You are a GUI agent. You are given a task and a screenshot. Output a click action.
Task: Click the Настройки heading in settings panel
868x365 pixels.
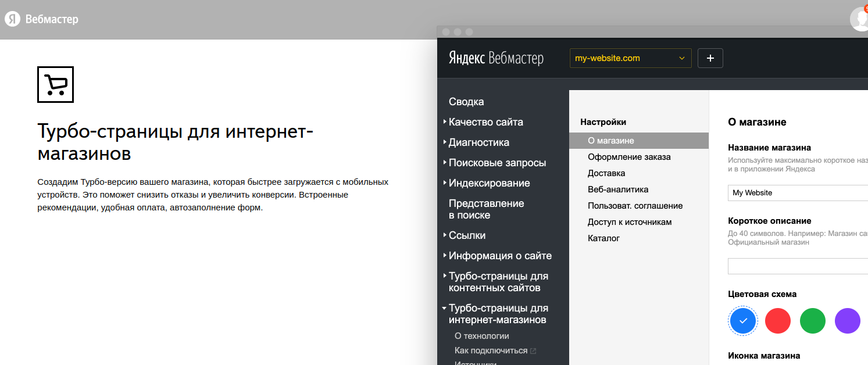[603, 122]
